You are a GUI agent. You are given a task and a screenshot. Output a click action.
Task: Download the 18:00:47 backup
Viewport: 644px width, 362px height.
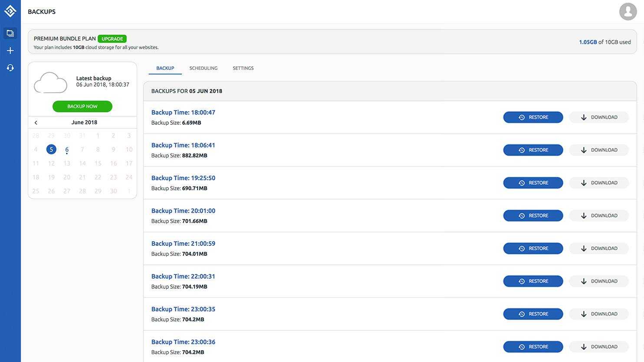pyautogui.click(x=599, y=117)
